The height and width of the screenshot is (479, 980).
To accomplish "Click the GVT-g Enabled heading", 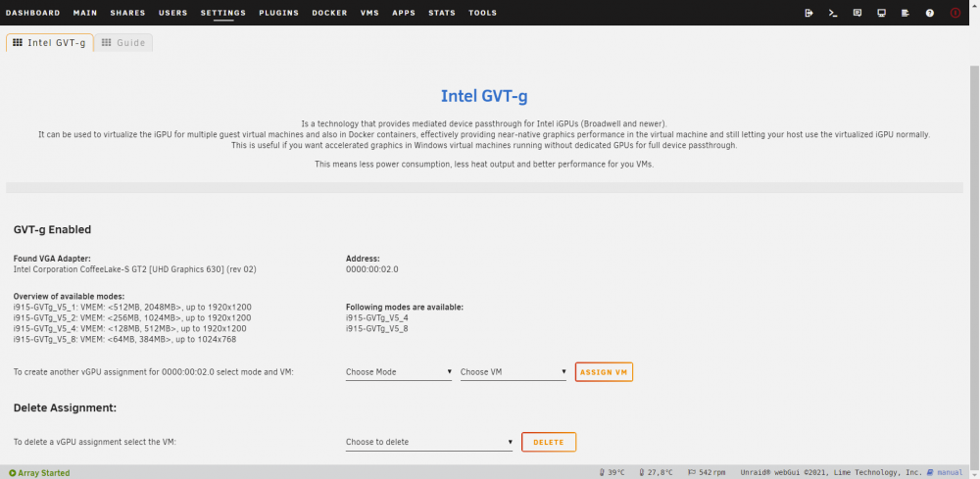I will 53,230.
